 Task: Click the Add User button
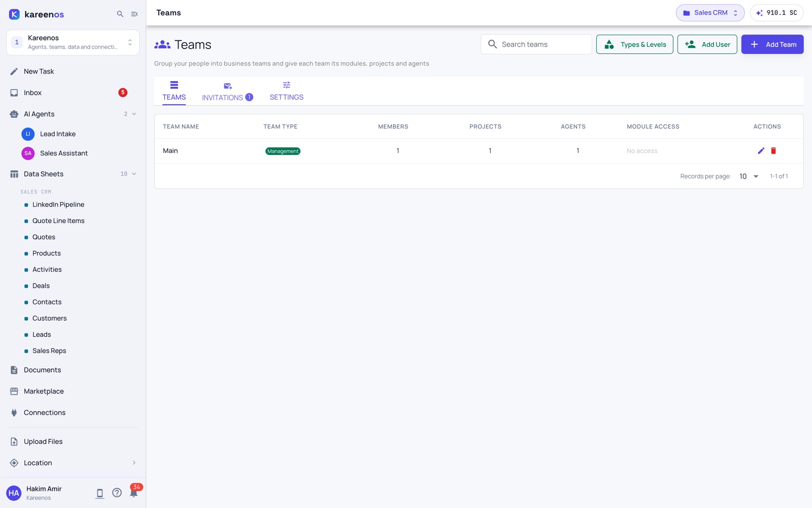(707, 45)
